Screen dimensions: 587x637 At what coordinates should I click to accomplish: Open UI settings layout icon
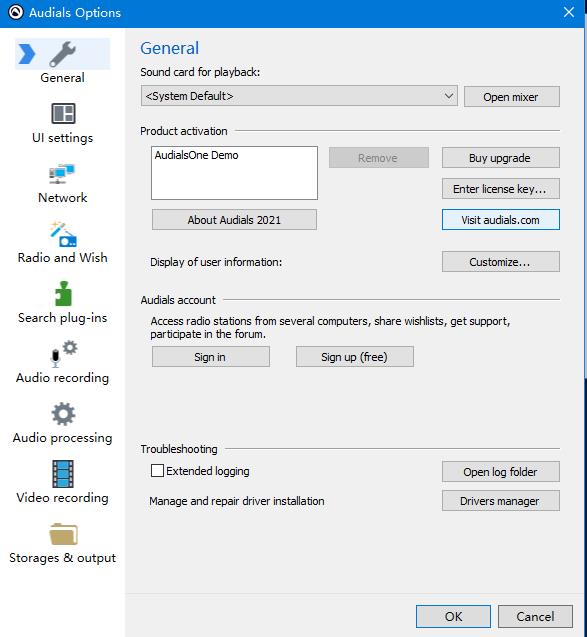[x=63, y=113]
